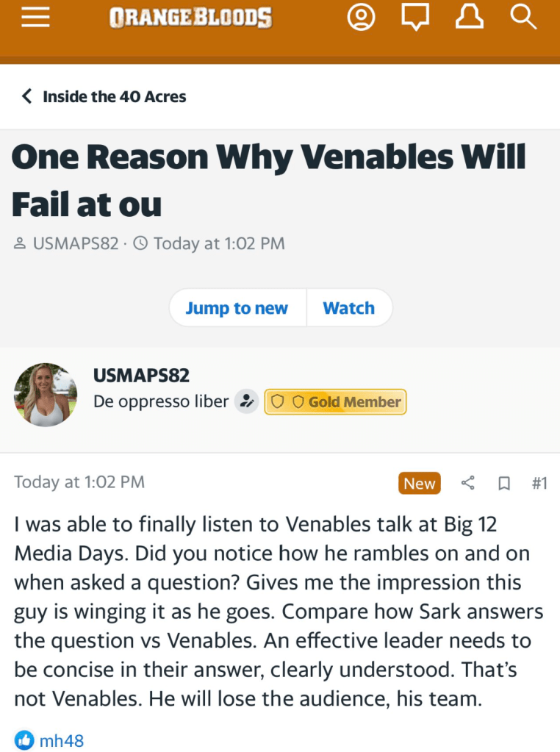Watch this thread

click(348, 308)
